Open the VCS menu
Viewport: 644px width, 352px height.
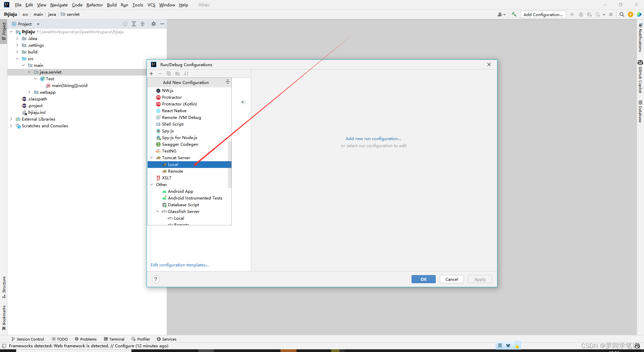coord(151,5)
